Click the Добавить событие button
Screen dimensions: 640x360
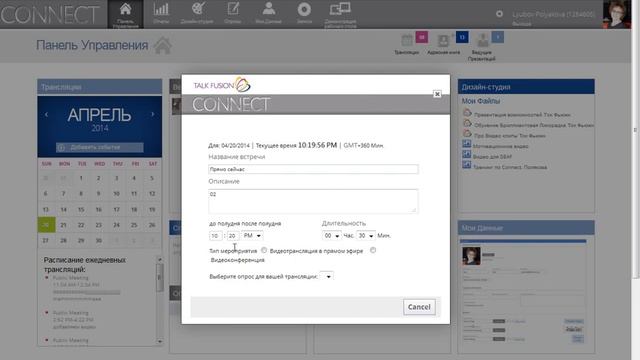pos(100,147)
